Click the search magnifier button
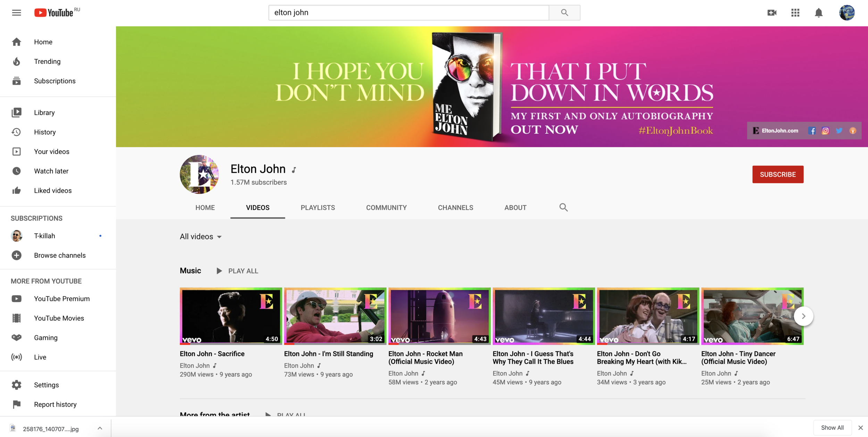The height and width of the screenshot is (437, 868). pos(564,13)
